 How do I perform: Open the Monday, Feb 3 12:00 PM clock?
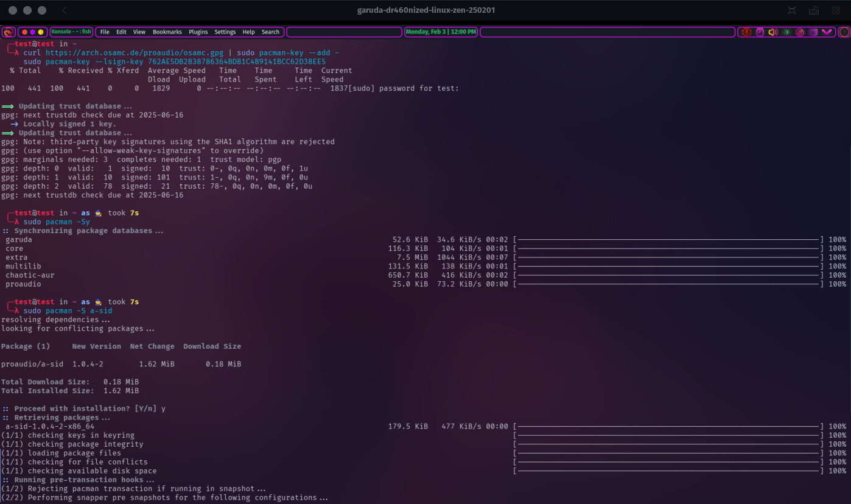(441, 32)
